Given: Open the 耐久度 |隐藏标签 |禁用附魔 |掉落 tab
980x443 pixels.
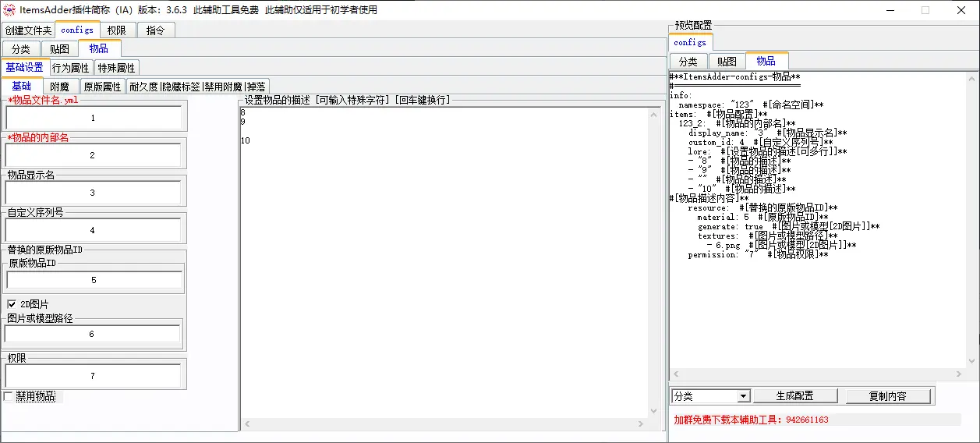Looking at the screenshot, I should 197,87.
